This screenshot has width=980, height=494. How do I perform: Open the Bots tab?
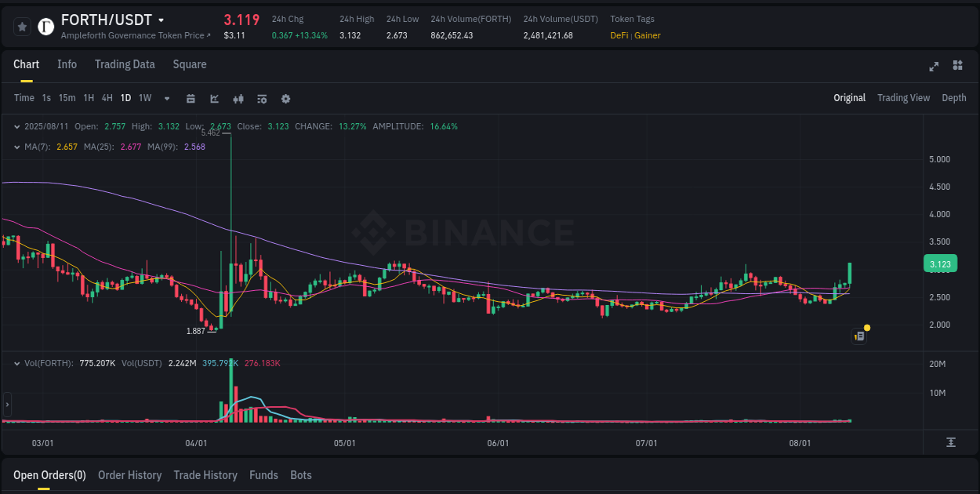[301, 475]
